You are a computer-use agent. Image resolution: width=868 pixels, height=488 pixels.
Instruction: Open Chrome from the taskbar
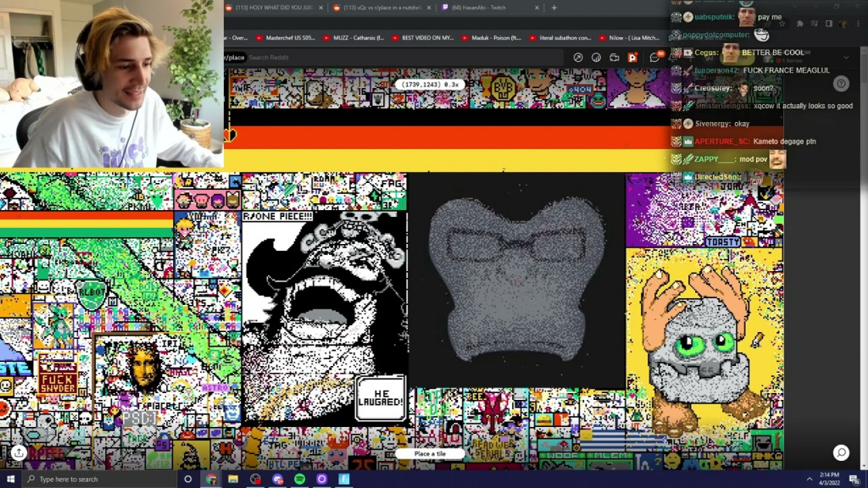[x=211, y=480]
